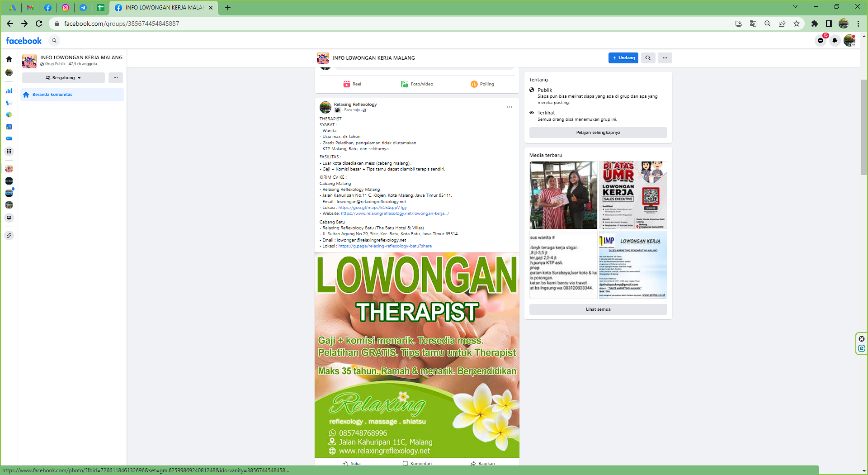Comment on the post with Komentari
868x475 pixels.
(417, 463)
